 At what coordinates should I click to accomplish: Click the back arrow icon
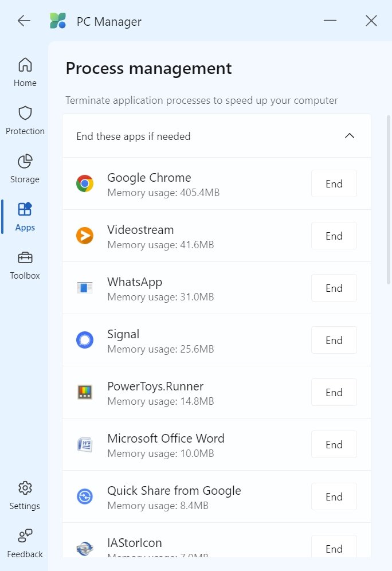point(23,21)
